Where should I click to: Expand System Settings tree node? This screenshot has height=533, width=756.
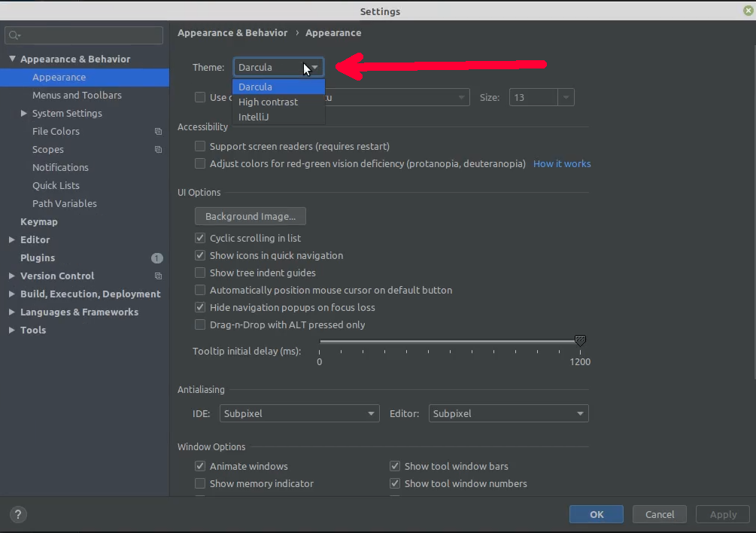point(23,114)
